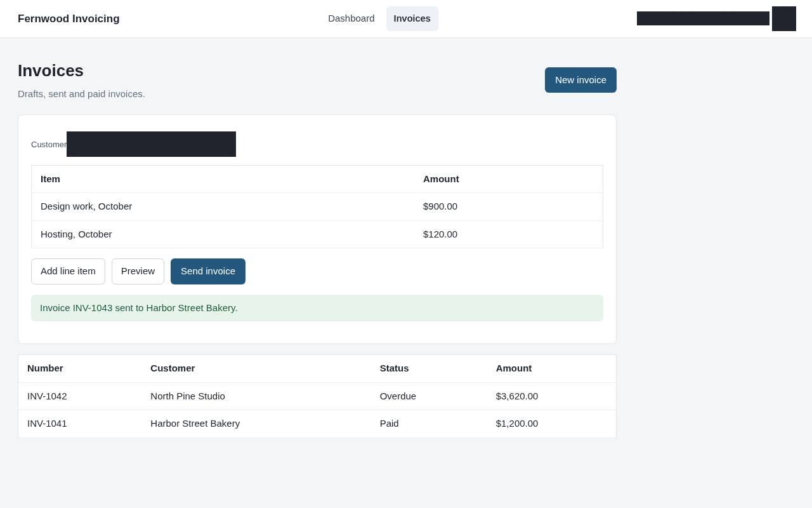This screenshot has width=812, height=508.
Task: Open the user avatar in header
Action: (x=784, y=18)
